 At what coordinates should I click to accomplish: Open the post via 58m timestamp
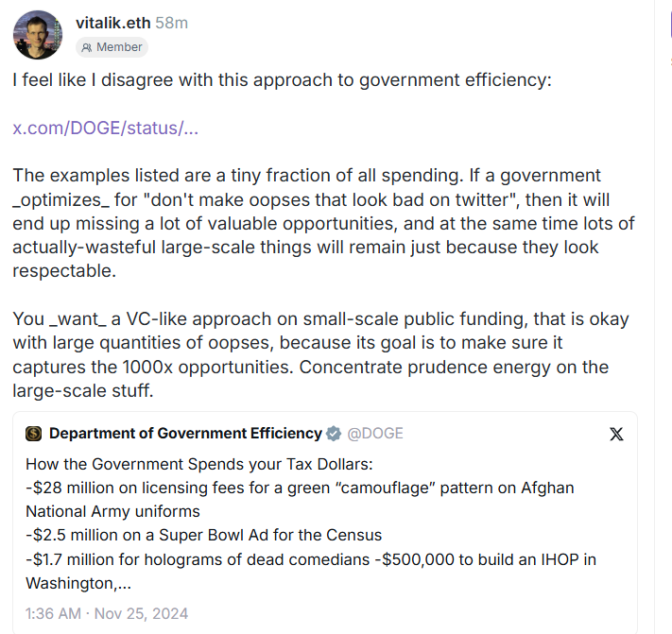pos(171,23)
